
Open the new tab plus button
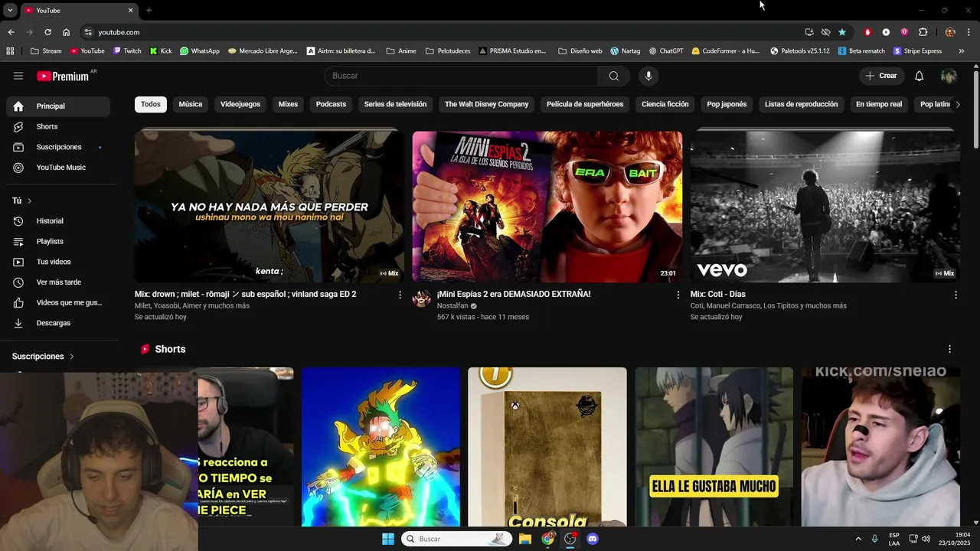pos(149,10)
